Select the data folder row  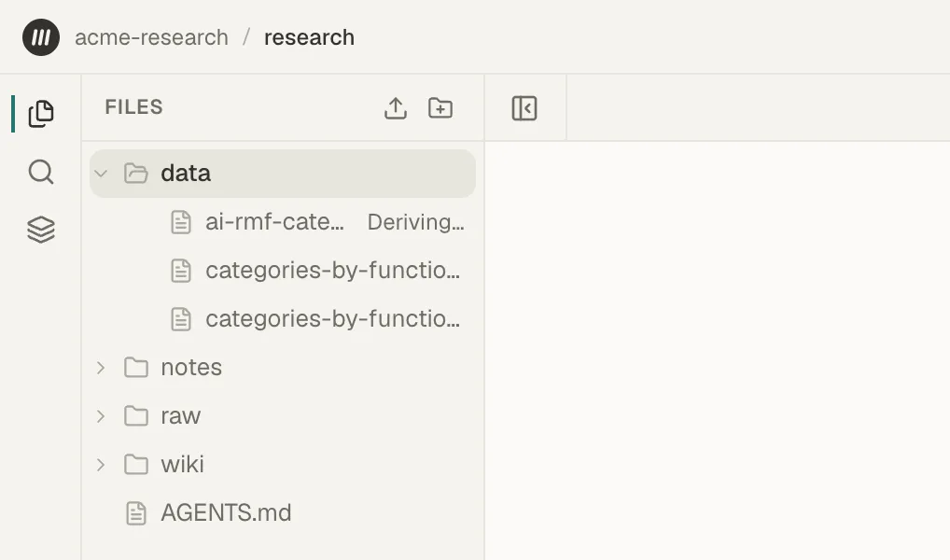click(283, 174)
